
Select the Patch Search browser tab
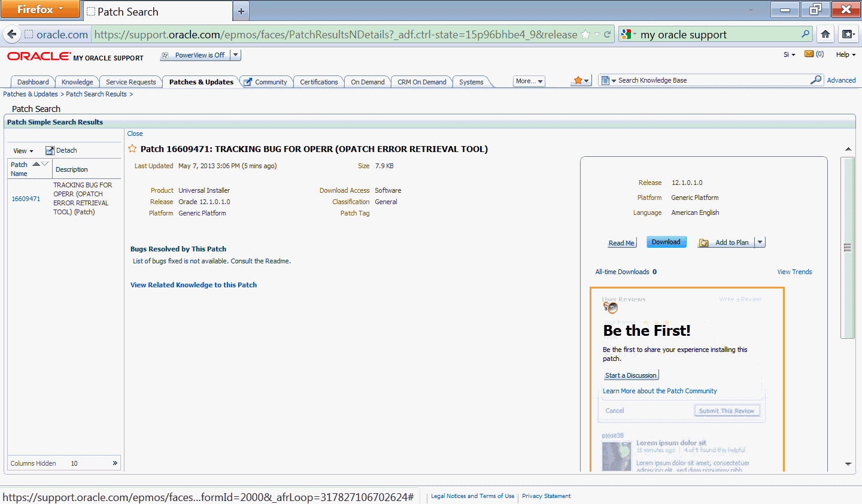pyautogui.click(x=157, y=11)
